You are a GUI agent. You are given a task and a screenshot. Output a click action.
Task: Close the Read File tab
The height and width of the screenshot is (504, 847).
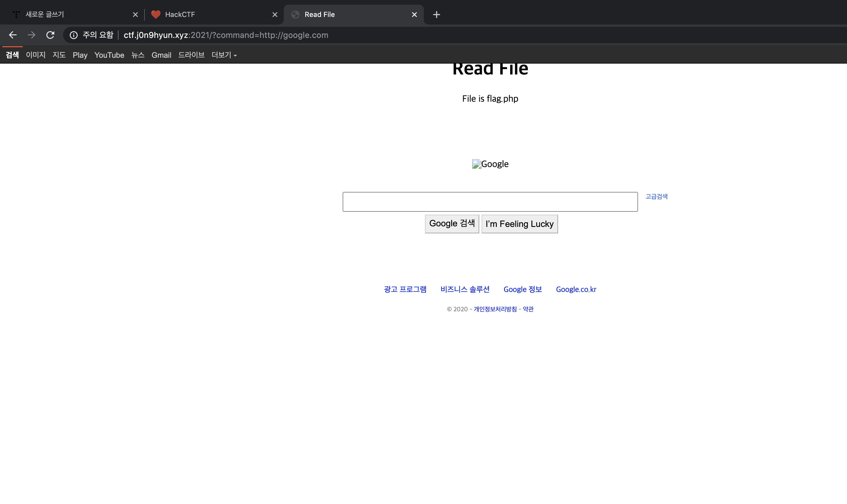point(414,15)
